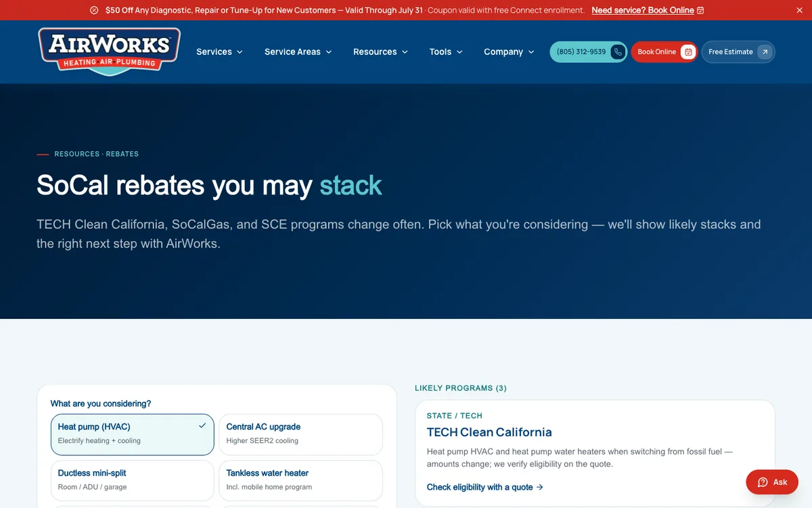Click the RESOURCES · REBATES breadcrumb
Image resolution: width=812 pixels, height=508 pixels.
tap(97, 154)
